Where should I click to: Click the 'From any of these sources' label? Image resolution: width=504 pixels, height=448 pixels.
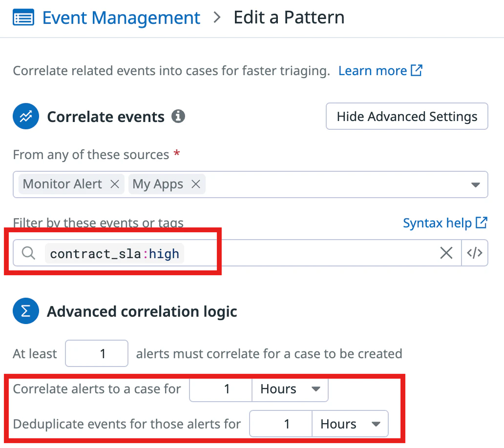point(91,155)
